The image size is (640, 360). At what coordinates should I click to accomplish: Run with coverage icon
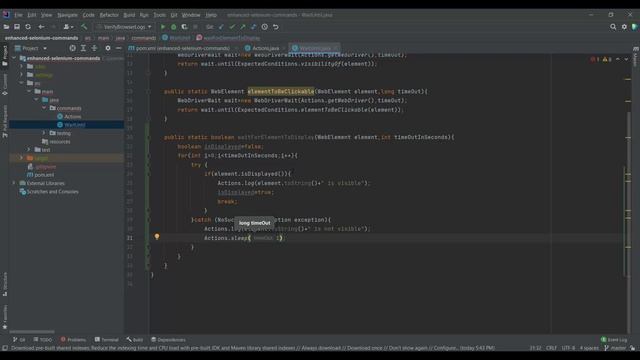point(184,27)
